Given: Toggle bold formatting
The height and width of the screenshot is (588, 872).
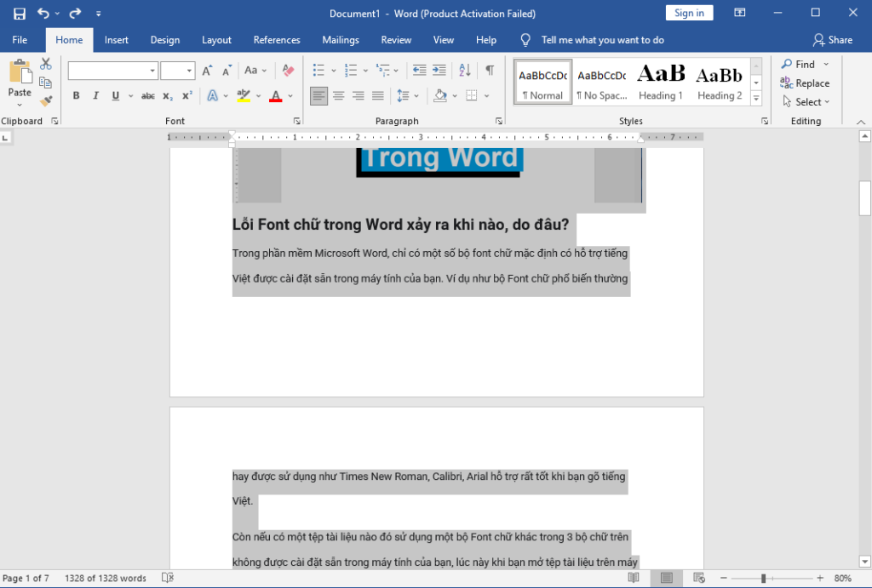Looking at the screenshot, I should [x=76, y=95].
